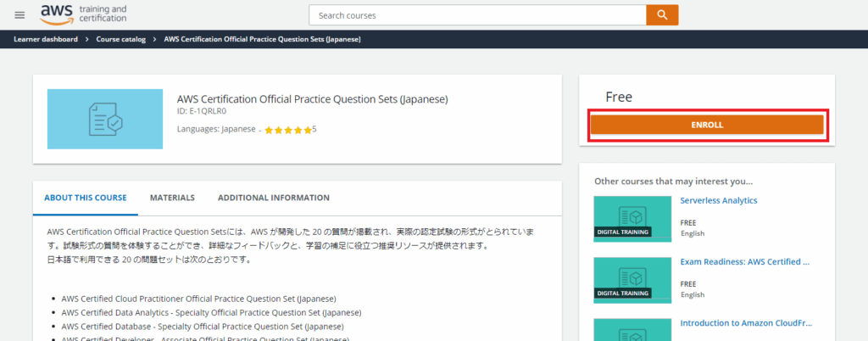The height and width of the screenshot is (341, 868).
Task: Click the course title heading
Action: (312, 99)
